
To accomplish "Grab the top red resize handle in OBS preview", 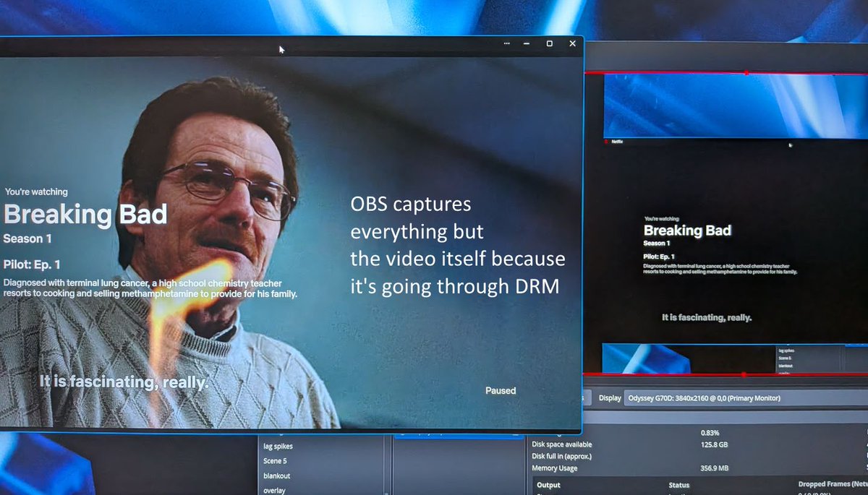I will [746, 73].
